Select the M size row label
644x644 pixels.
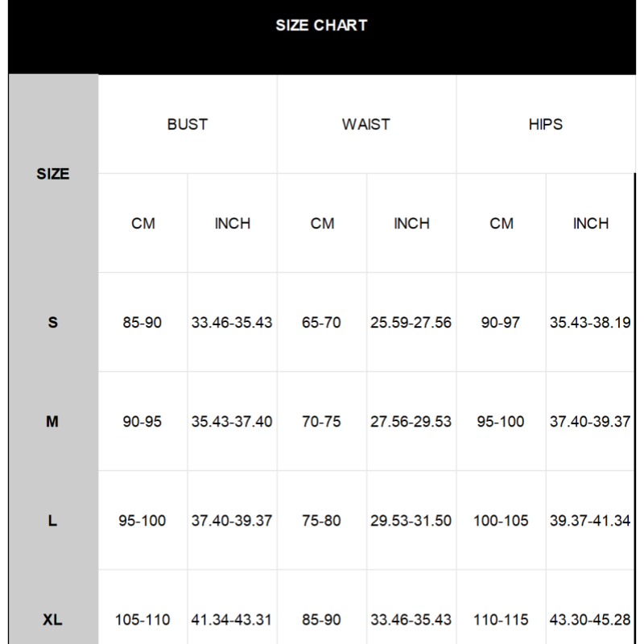pos(53,422)
